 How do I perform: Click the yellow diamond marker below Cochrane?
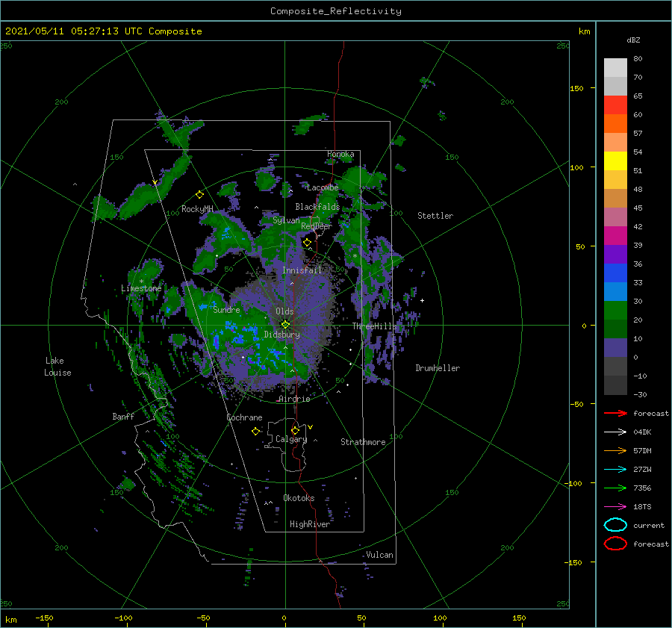click(x=255, y=432)
